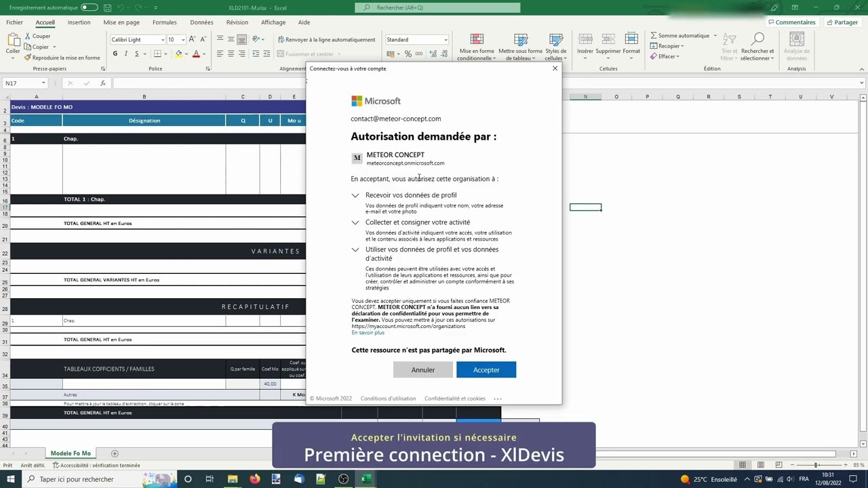Click the vertical scrollbar of the sheet
The image size is (868, 488).
tap(863, 271)
